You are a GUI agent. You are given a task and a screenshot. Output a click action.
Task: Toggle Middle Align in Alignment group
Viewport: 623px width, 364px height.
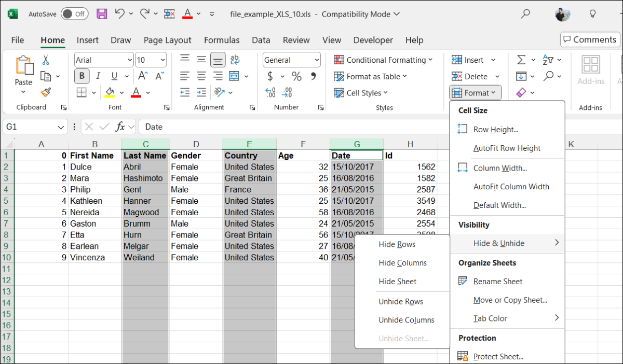click(x=201, y=60)
